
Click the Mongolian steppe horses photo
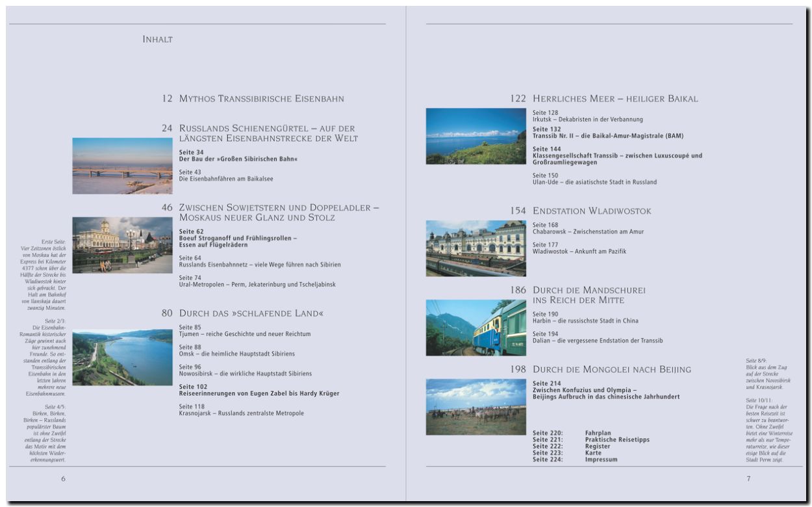476,407
